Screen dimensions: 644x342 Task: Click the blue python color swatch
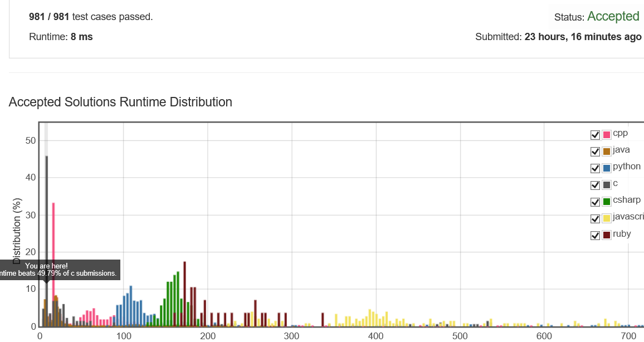tap(607, 168)
